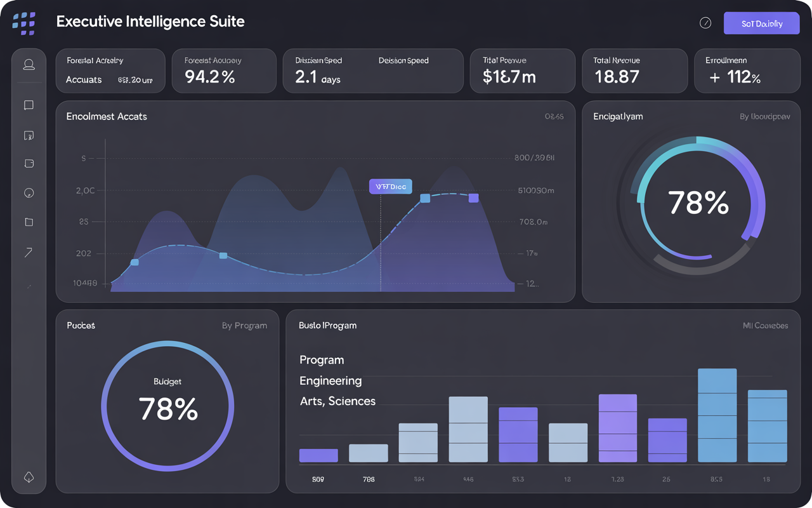Viewport: 812px width, 508px height.
Task: Switch to the Enrollment Accats chart panel
Action: point(106,116)
